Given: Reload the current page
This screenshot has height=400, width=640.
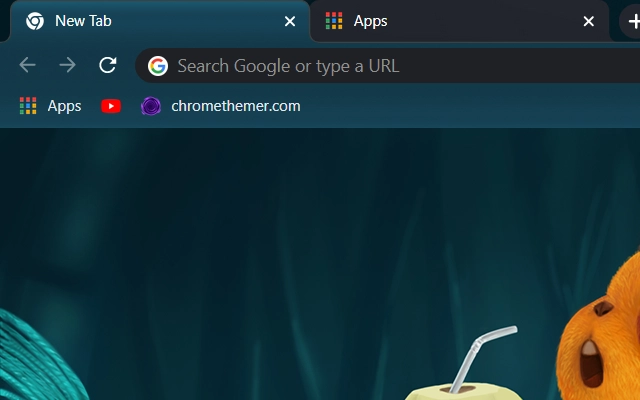Looking at the screenshot, I should (x=108, y=66).
